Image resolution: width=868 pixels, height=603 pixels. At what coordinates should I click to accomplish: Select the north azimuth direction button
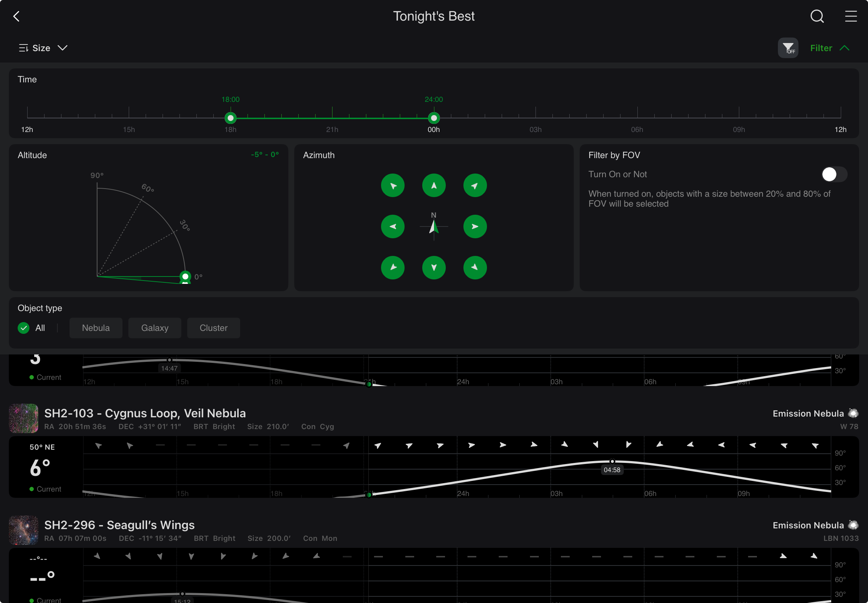pos(434,186)
